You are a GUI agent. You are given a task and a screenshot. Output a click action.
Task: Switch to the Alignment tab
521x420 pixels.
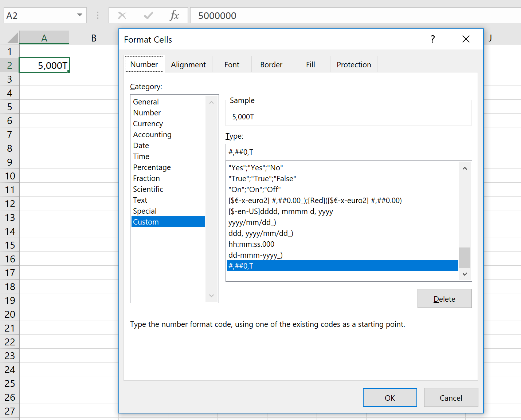click(188, 65)
